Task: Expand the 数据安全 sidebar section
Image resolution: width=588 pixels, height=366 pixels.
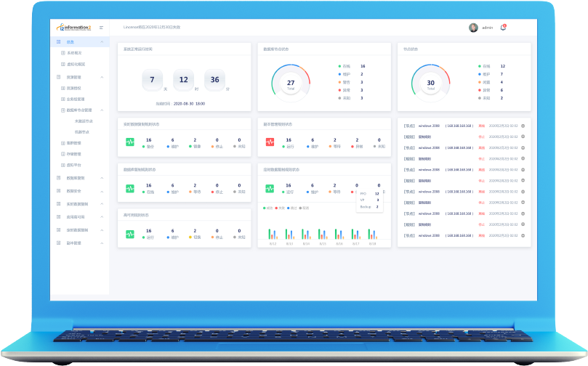Action: pos(102,191)
